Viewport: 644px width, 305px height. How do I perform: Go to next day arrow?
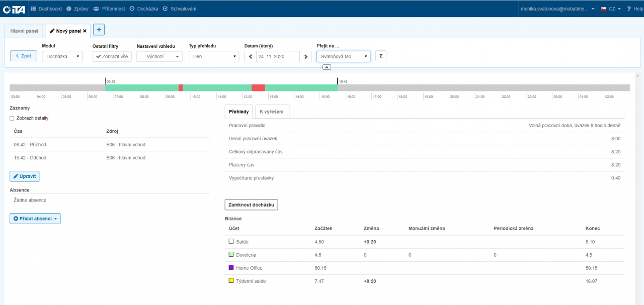click(306, 57)
